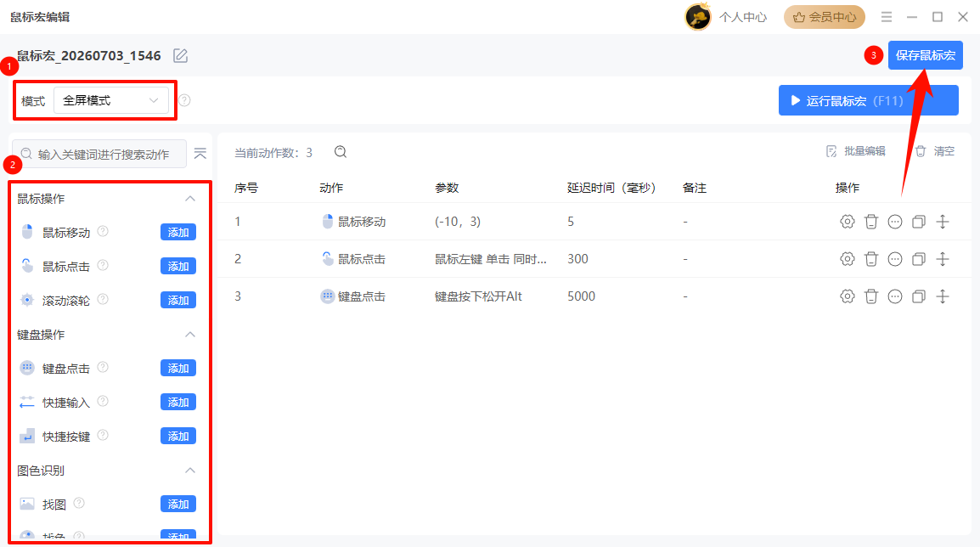
Task: Add a 快捷按键 action
Action: click(178, 436)
